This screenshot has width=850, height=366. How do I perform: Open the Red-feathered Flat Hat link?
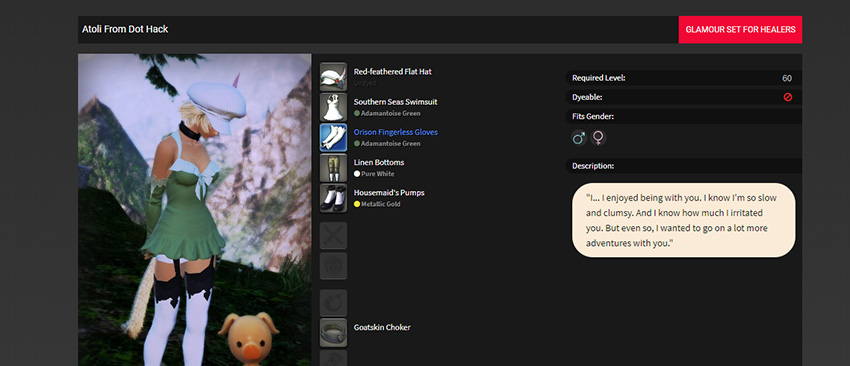392,72
